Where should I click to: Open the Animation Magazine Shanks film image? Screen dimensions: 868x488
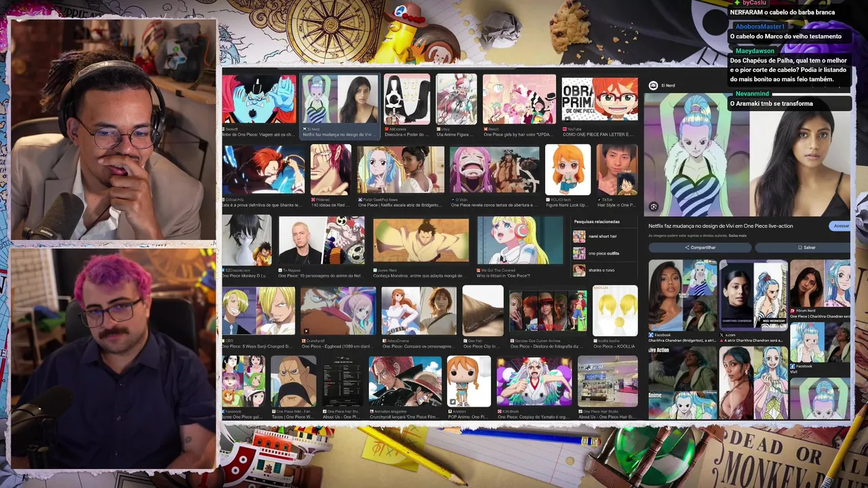click(x=405, y=381)
